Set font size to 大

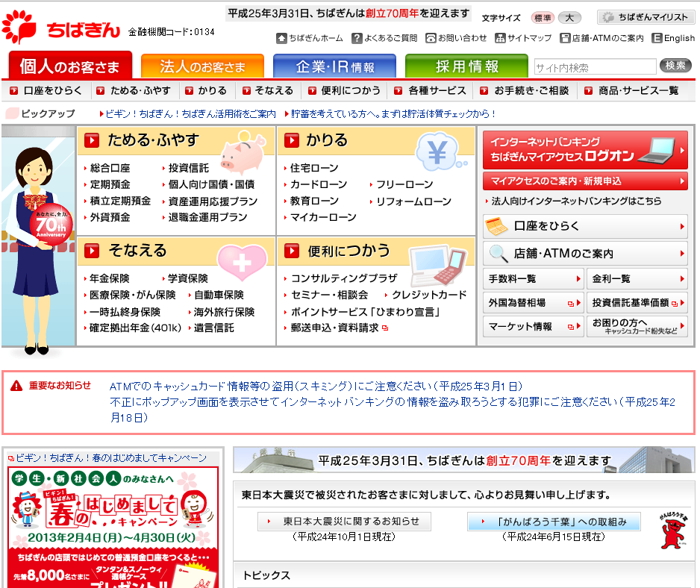tap(569, 18)
